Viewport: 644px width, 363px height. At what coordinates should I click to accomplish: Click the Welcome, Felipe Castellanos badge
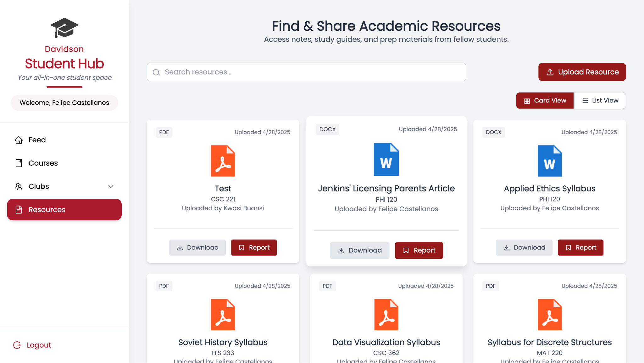(x=64, y=103)
